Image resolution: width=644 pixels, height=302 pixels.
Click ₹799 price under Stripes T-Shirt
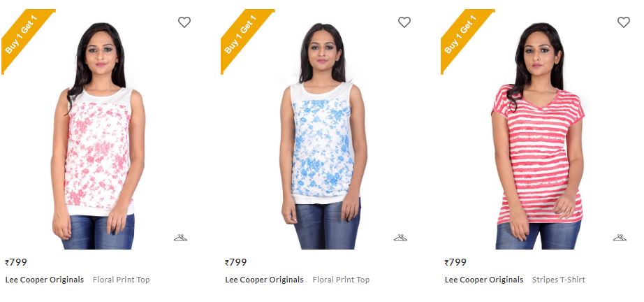click(x=455, y=262)
